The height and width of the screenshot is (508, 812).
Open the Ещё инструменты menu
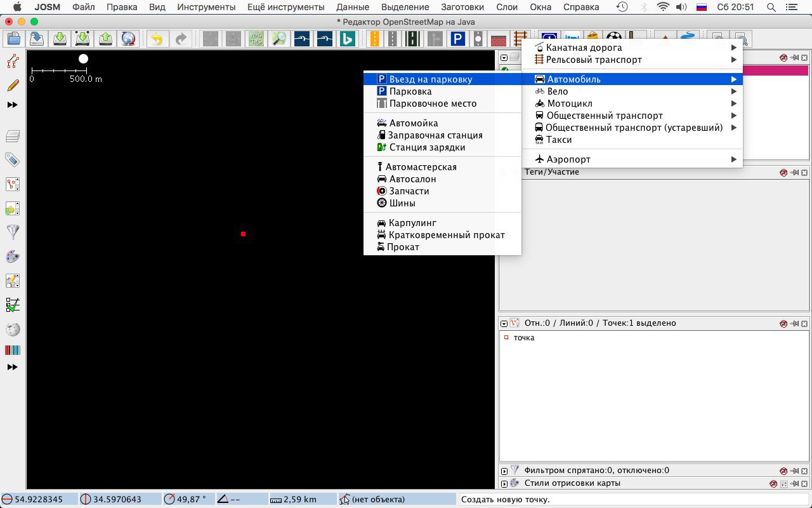click(x=285, y=7)
